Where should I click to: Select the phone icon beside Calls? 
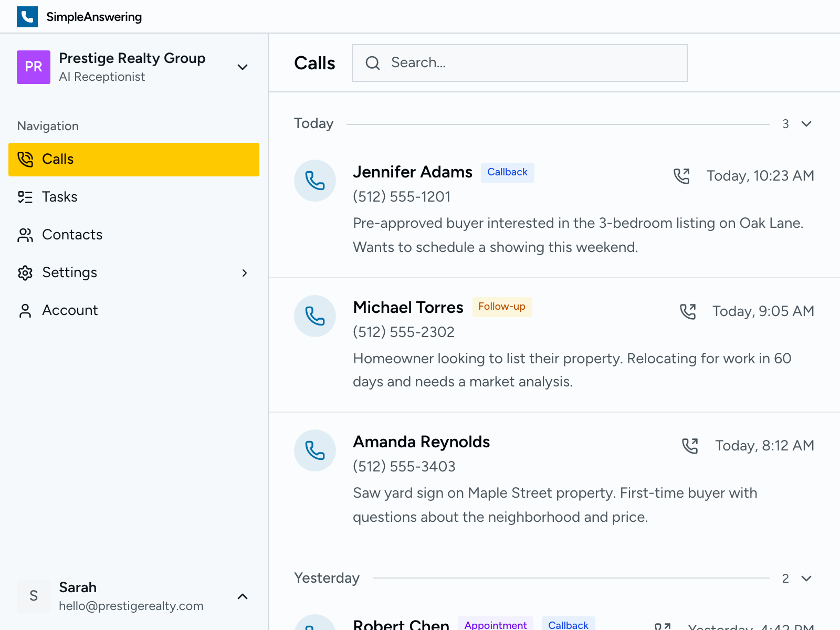pyautogui.click(x=25, y=159)
